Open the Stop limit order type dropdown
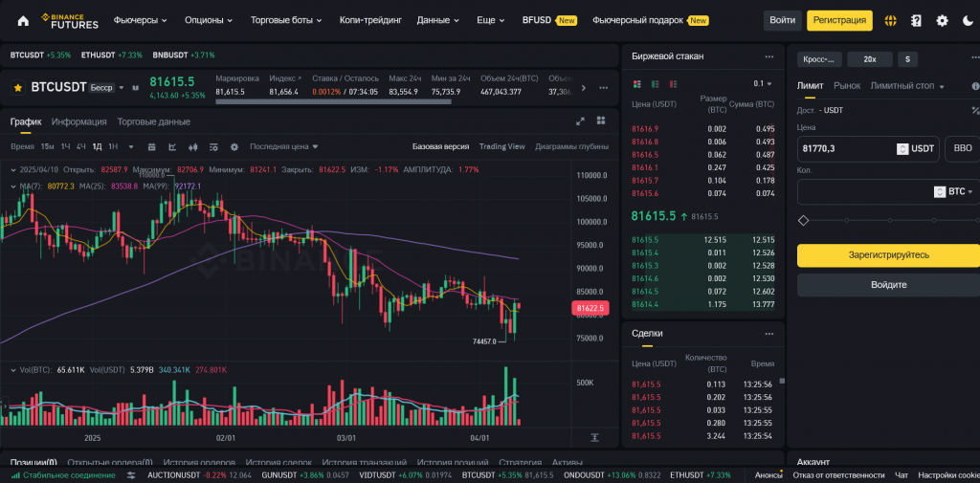Screen dimensions: 980x483 tap(907, 86)
